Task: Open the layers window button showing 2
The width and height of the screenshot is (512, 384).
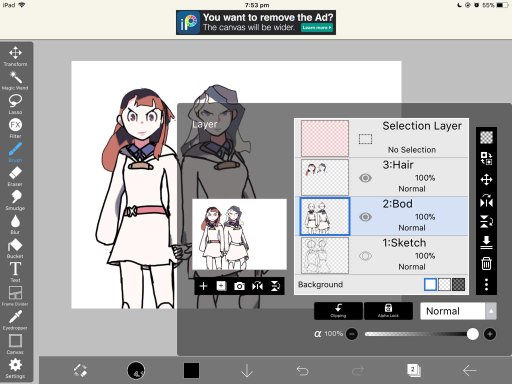Action: 414,370
